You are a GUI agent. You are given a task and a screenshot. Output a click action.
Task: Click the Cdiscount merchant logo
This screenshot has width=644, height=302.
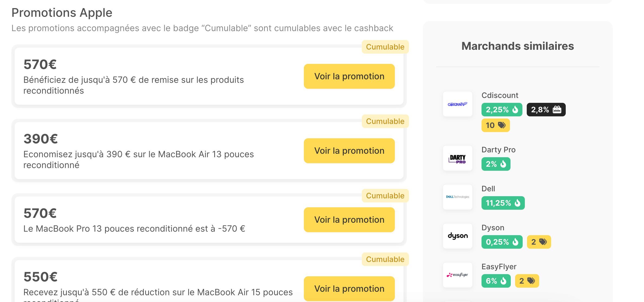(457, 104)
